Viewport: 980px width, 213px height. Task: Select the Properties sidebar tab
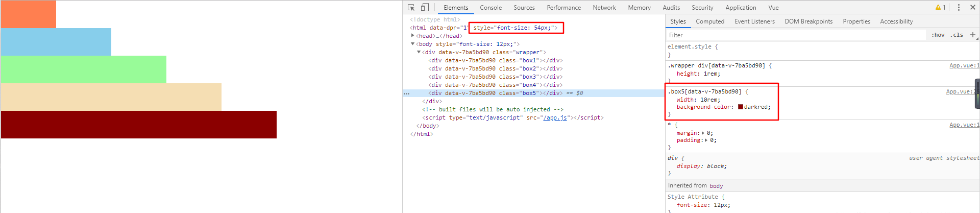pos(856,21)
